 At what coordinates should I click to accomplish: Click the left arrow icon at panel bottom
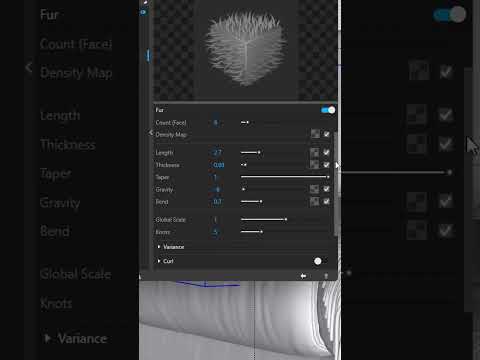pyautogui.click(x=303, y=276)
